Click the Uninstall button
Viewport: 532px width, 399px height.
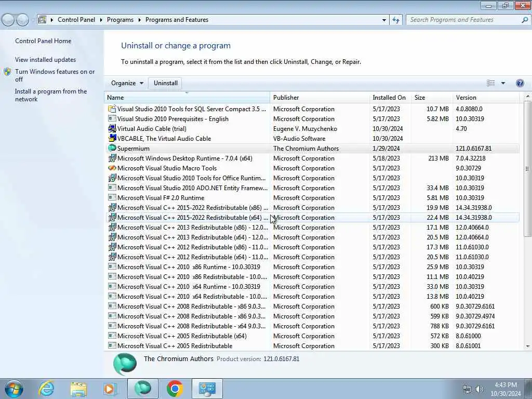[166, 83]
